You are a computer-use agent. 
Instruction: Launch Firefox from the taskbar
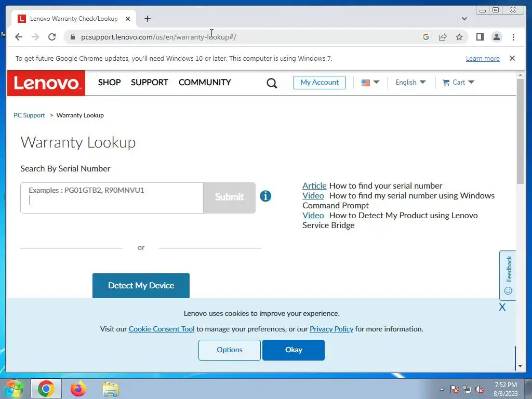pyautogui.click(x=78, y=389)
